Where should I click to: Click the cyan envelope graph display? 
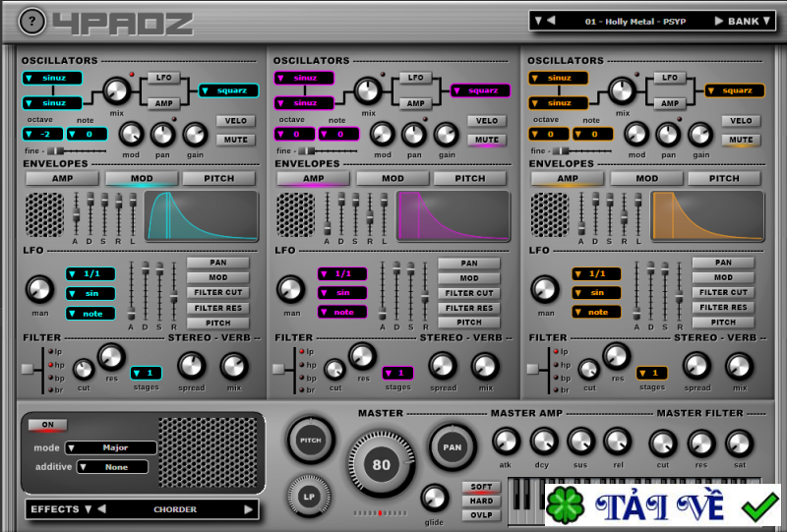(x=202, y=216)
